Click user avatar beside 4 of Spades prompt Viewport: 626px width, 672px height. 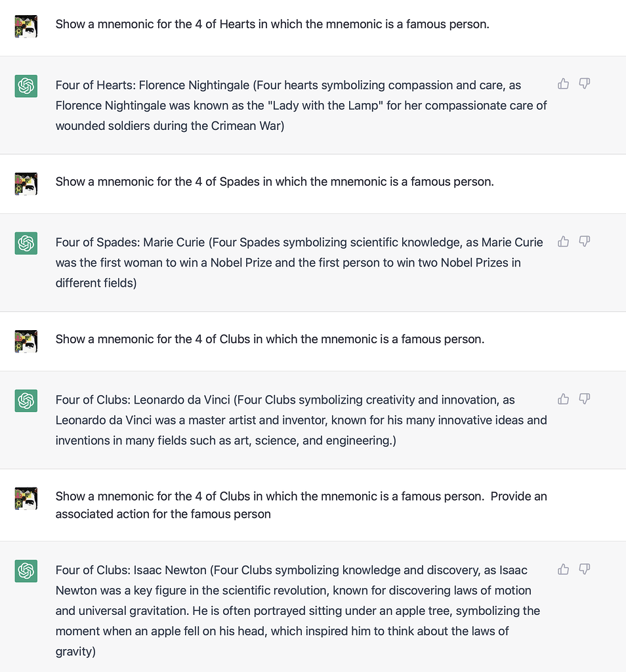click(x=26, y=184)
